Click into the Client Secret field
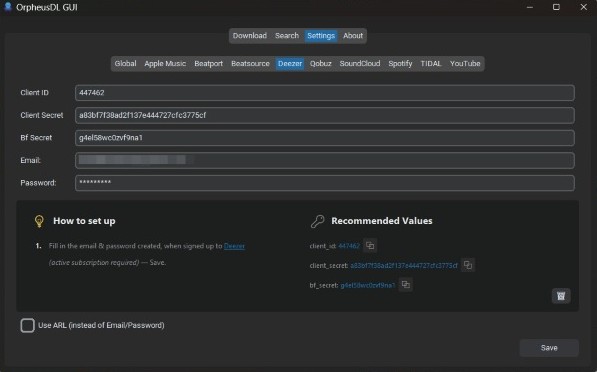Image resolution: width=597 pixels, height=372 pixels. pyautogui.click(x=325, y=115)
